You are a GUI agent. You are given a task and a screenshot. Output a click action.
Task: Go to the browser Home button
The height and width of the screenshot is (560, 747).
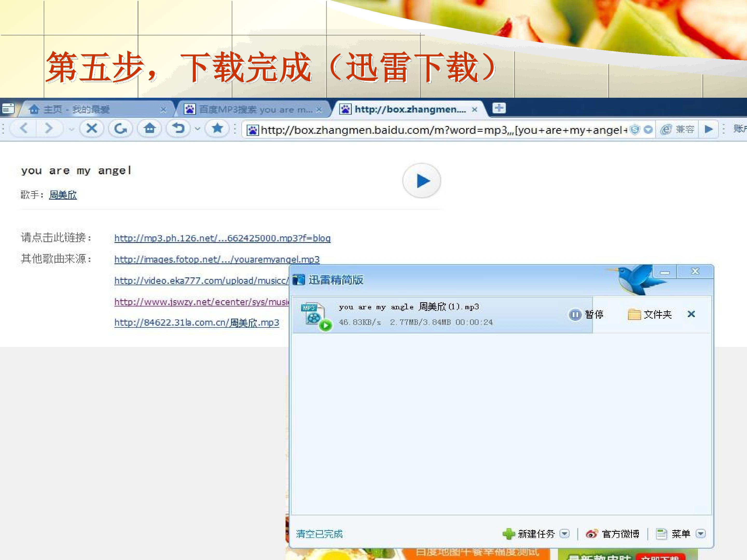[x=150, y=129]
